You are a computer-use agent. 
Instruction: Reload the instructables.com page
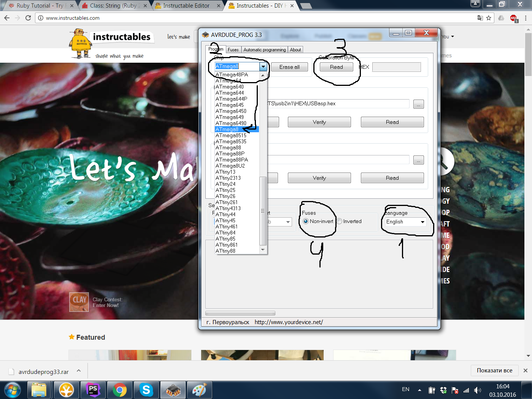click(28, 18)
